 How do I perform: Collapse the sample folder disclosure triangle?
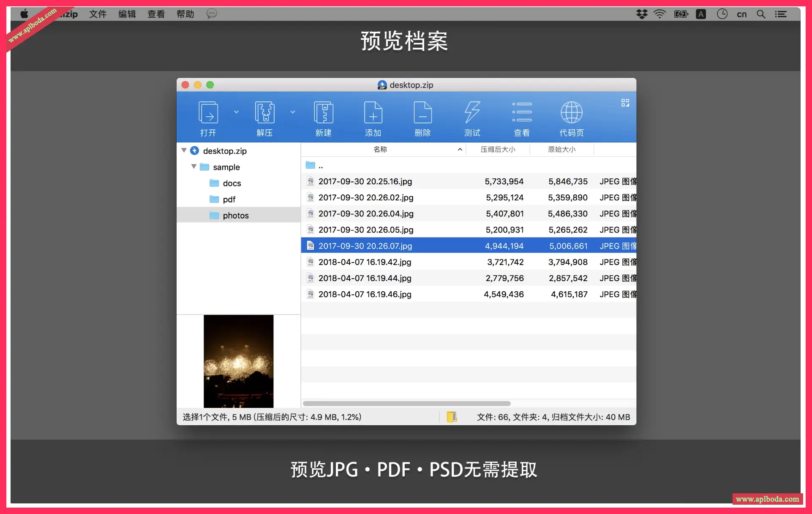click(x=194, y=167)
